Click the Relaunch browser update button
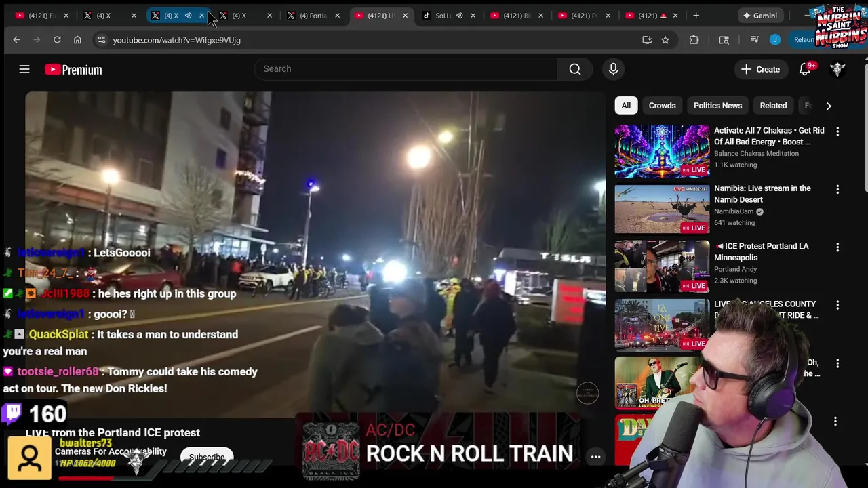 tap(803, 40)
